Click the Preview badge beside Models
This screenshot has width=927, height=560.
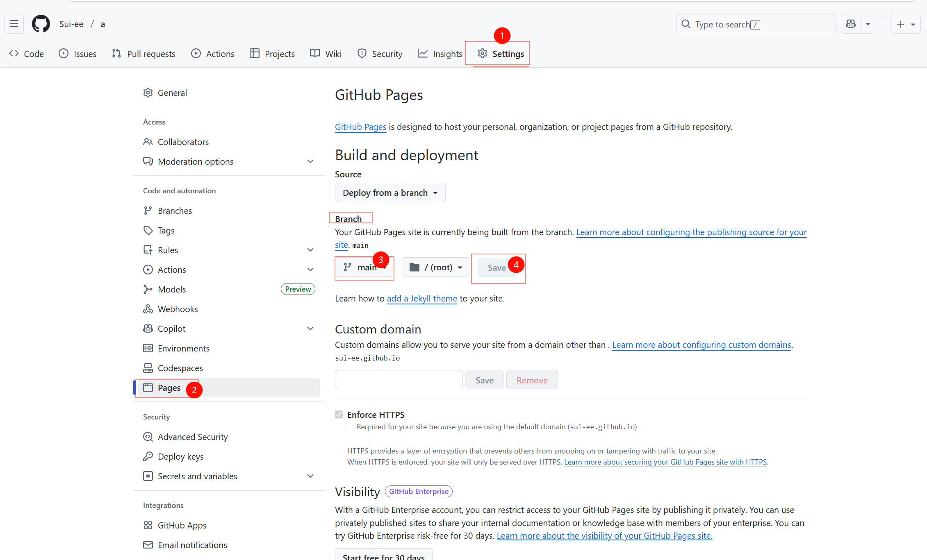(298, 289)
